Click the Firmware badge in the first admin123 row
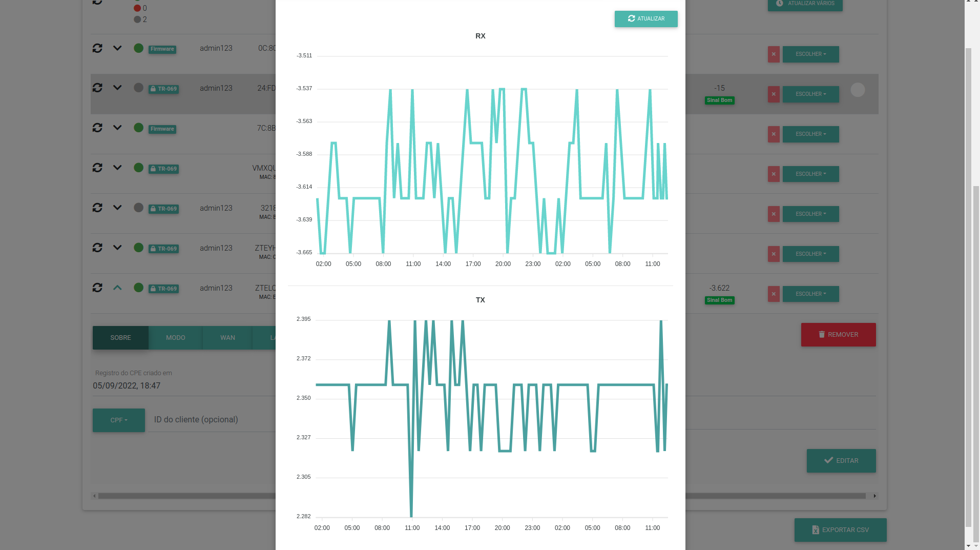Viewport: 980px width, 550px height. (162, 49)
